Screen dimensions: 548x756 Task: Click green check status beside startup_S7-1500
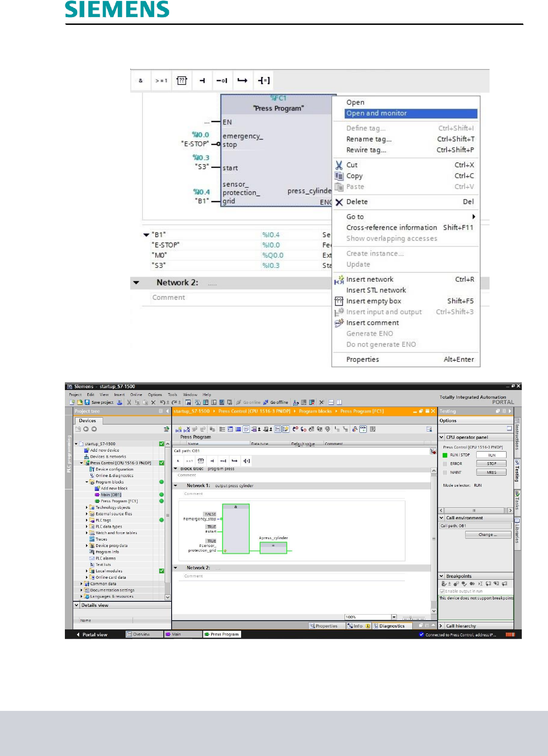[162, 444]
